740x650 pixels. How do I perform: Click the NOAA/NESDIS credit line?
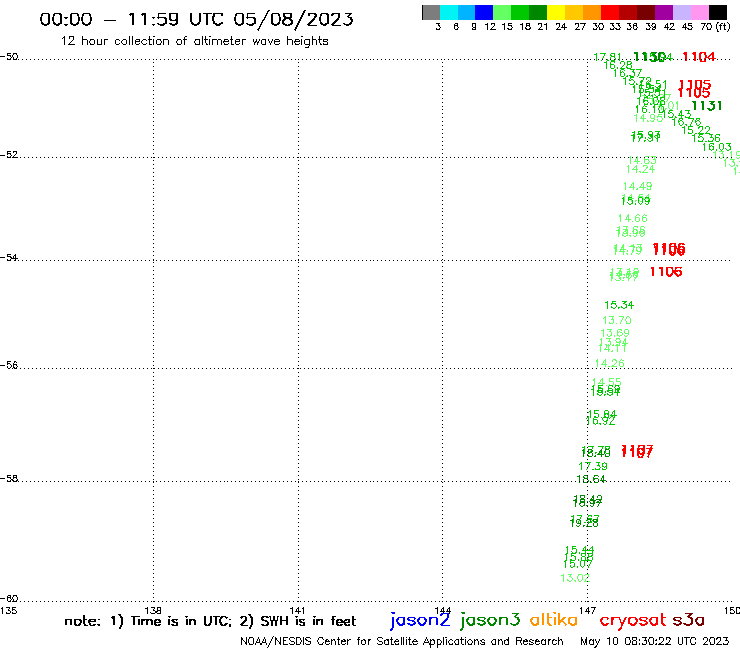tap(402, 641)
